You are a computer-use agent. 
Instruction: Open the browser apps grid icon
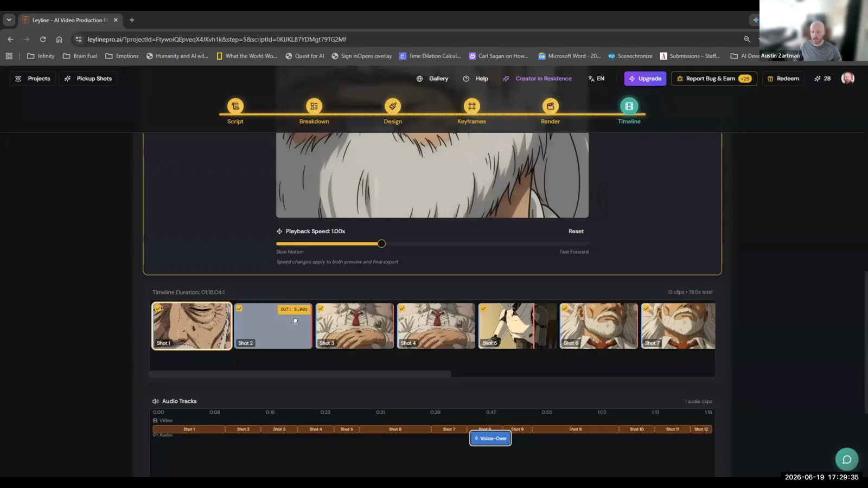[x=9, y=56]
